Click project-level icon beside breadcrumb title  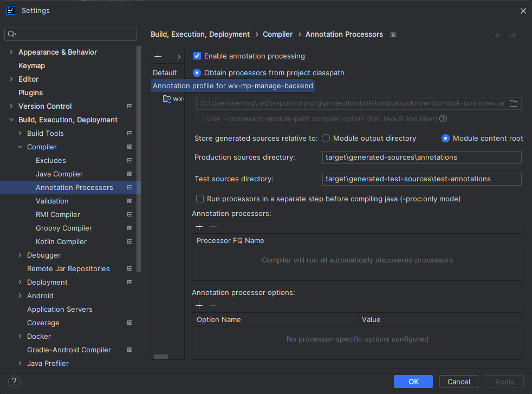[393, 35]
